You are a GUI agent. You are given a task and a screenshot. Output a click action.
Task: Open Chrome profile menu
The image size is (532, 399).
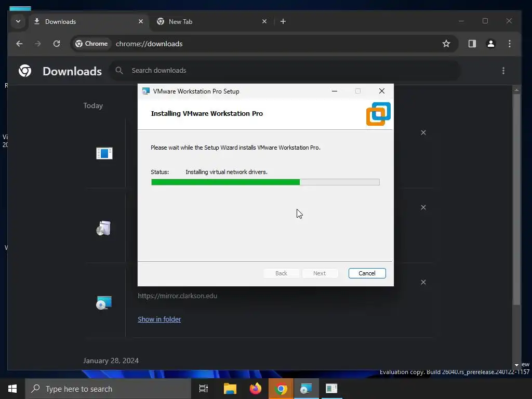click(x=490, y=44)
